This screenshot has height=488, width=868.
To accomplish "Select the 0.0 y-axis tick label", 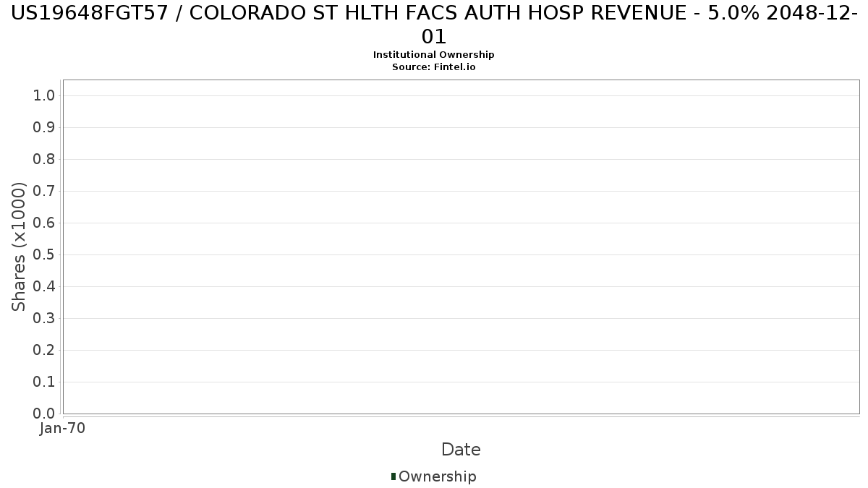I will [44, 414].
